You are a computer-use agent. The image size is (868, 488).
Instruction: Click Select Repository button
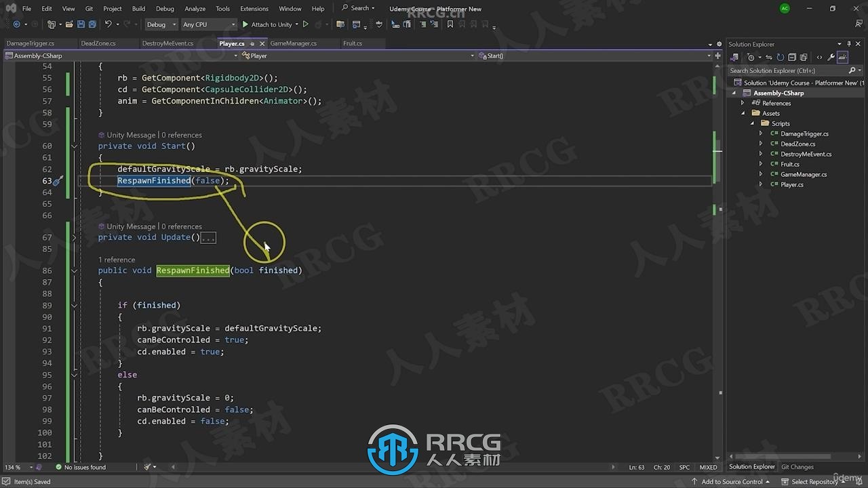pos(814,482)
